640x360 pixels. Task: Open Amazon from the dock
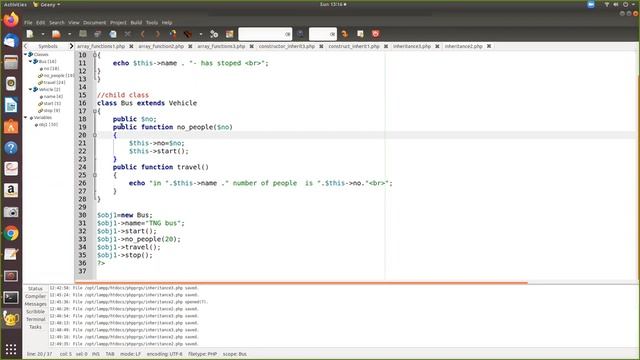(11, 190)
